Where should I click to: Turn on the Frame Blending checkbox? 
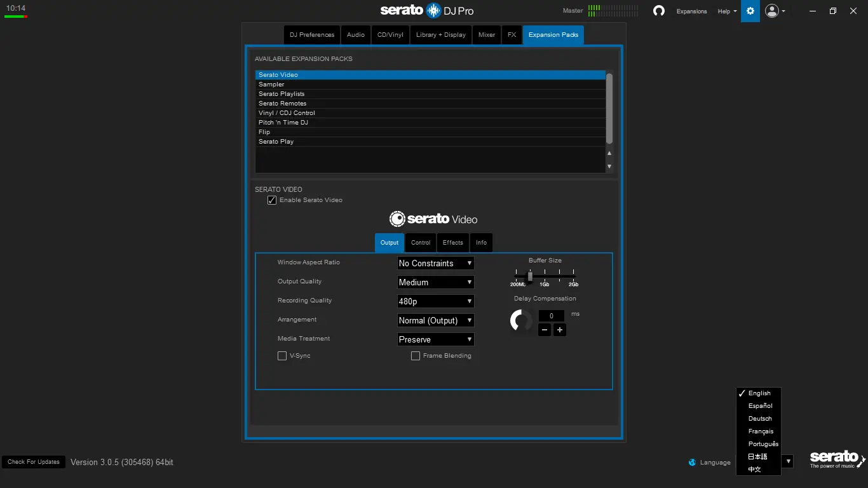[x=416, y=356]
